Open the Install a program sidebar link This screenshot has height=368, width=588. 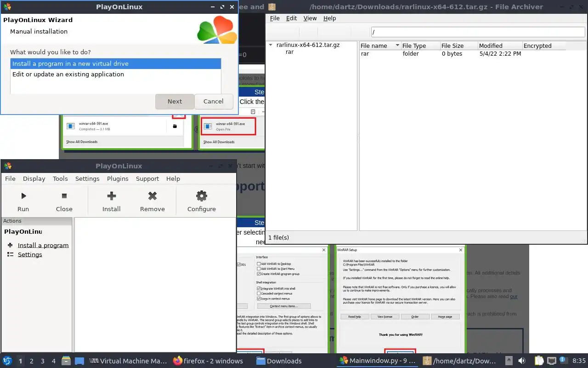[43, 245]
